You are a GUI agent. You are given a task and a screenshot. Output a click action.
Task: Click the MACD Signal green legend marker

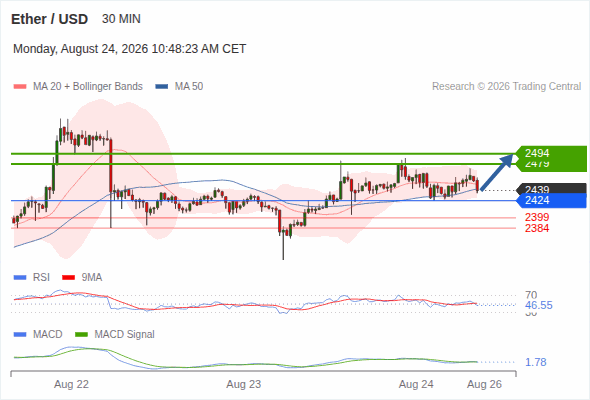pyautogui.click(x=82, y=335)
